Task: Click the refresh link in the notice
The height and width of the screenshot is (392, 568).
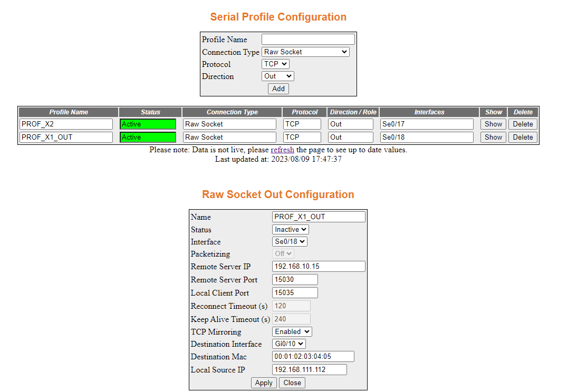Action: 283,150
